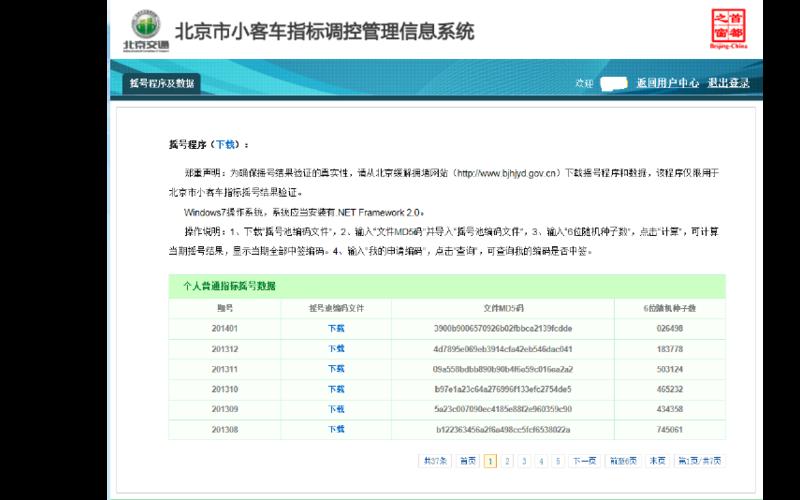The width and height of the screenshot is (800, 500).
Task: Click the 第1页/共7页 page indicator
Action: click(699, 461)
